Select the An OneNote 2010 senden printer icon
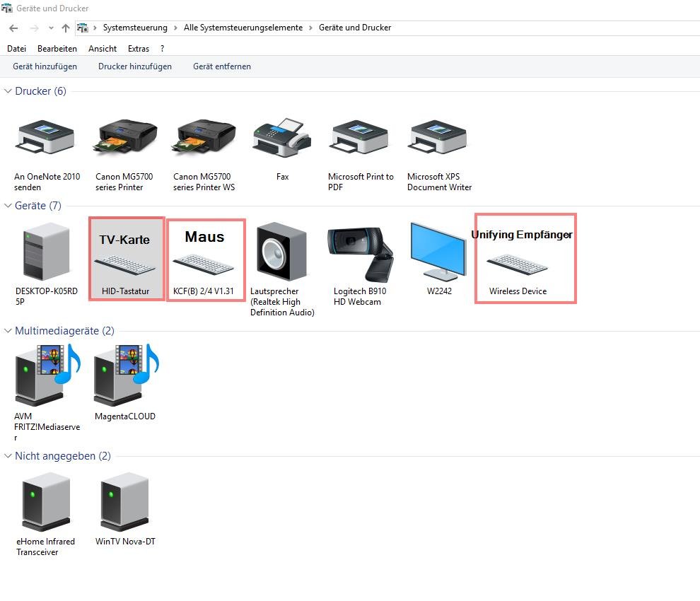Image resolution: width=700 pixels, height=601 pixels. pyautogui.click(x=46, y=136)
